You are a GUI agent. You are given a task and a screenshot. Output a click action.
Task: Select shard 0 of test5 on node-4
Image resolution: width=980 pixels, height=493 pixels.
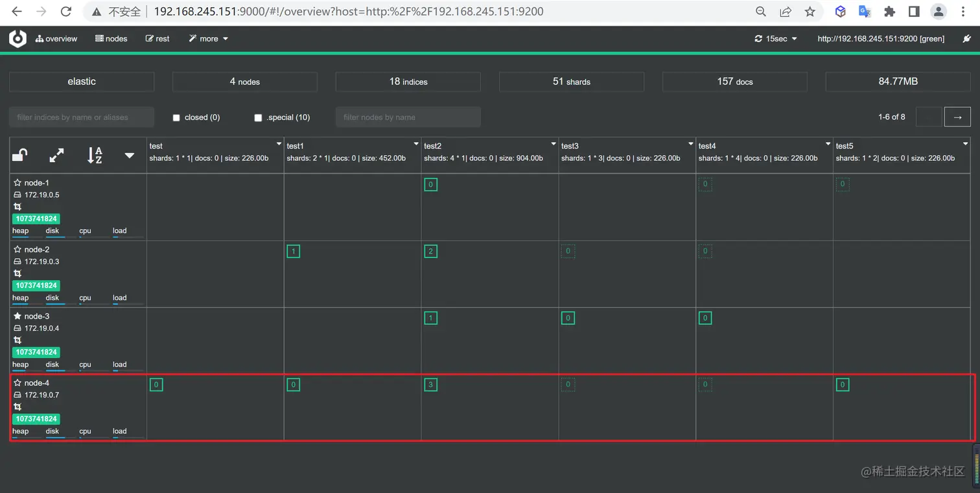click(843, 385)
